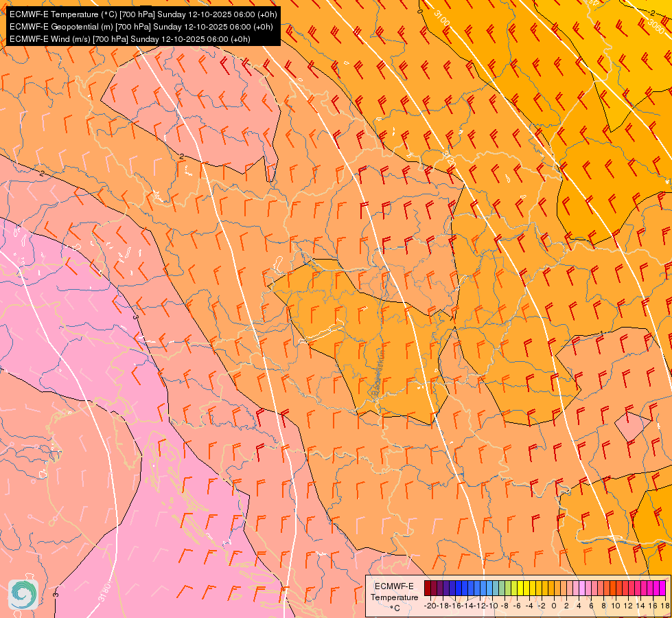Click the '3180' geopotential contour label

pyautogui.click(x=103, y=591)
